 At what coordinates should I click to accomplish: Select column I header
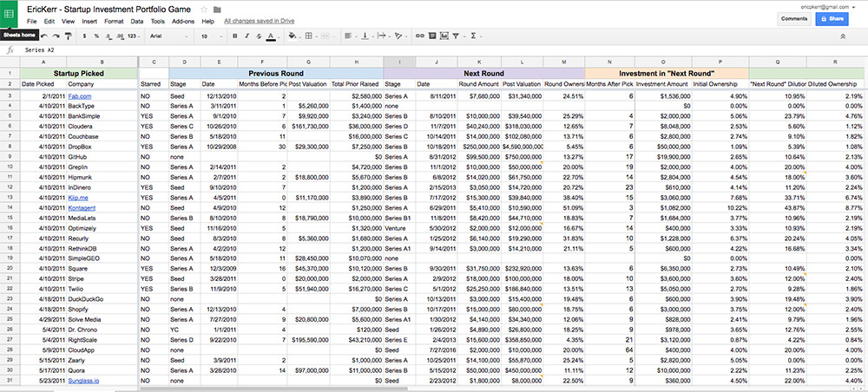click(399, 62)
